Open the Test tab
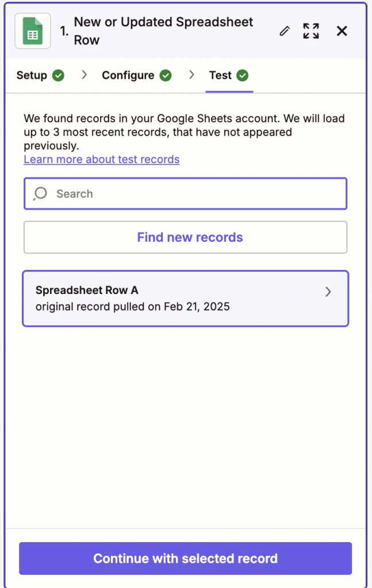Viewport: 372px width, 588px height. tap(221, 75)
